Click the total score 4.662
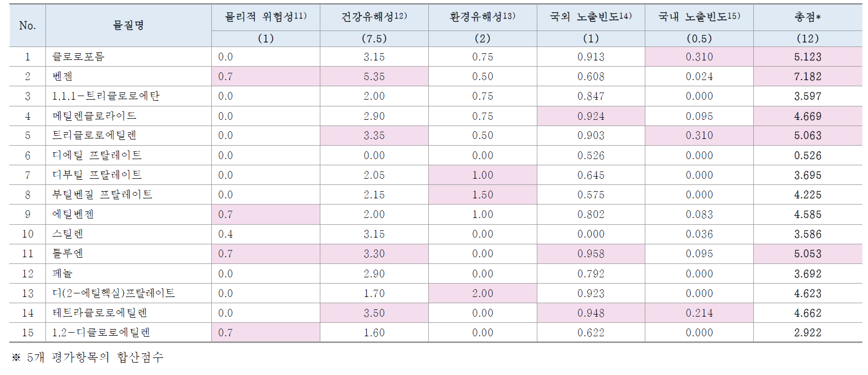The image size is (868, 375). pos(808,313)
